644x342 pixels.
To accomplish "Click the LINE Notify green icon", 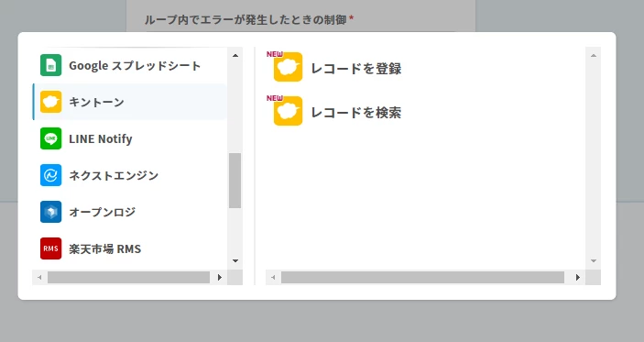I will tap(51, 138).
